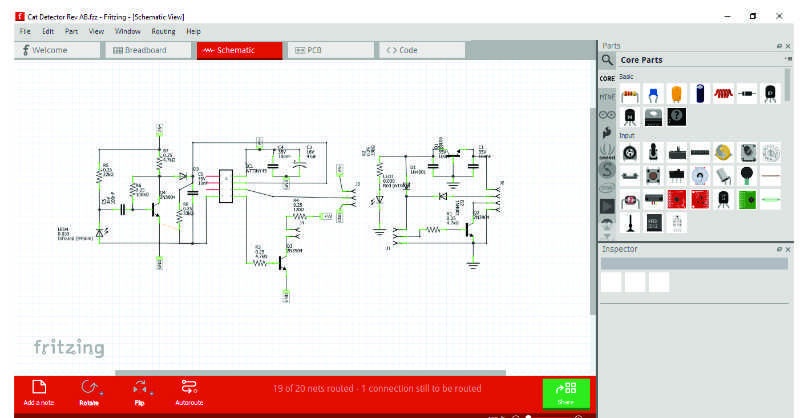Open the View menu

tap(96, 31)
